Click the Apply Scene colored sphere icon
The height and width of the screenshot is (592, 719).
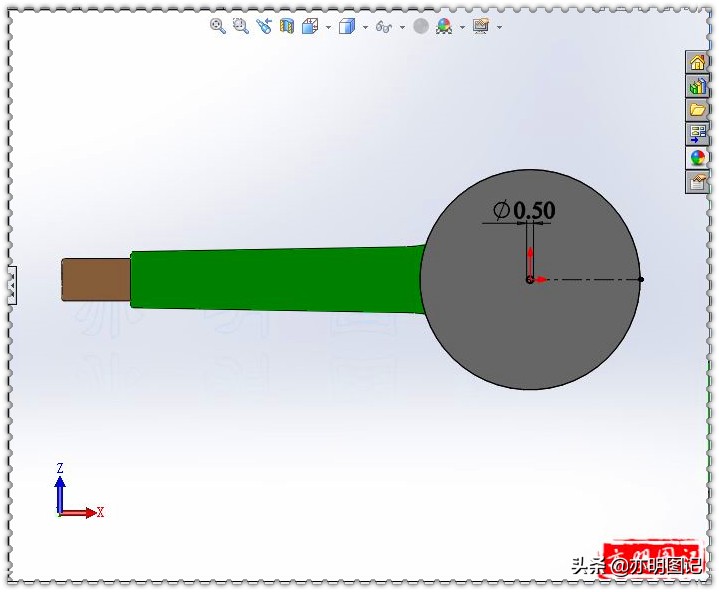[x=444, y=26]
